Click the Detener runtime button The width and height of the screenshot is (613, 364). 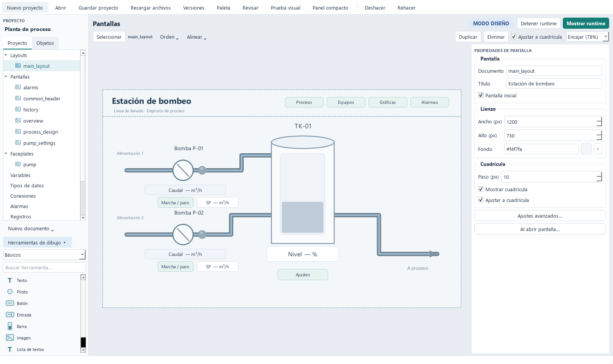(x=538, y=23)
